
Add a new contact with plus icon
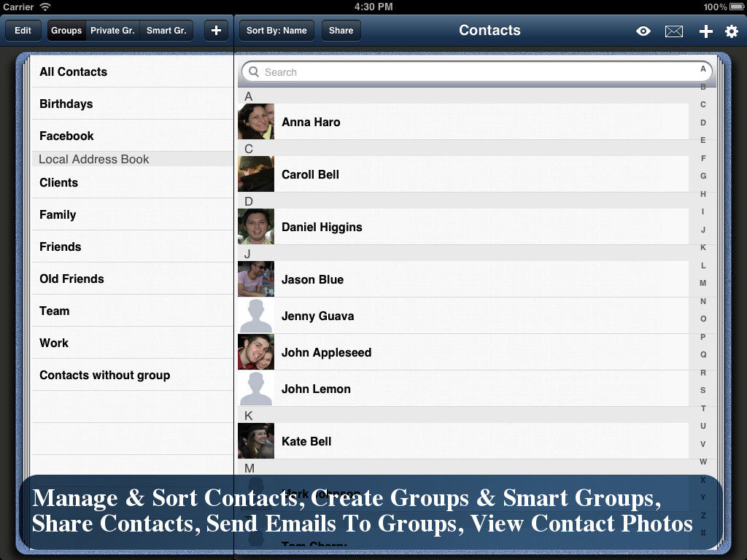(x=705, y=31)
